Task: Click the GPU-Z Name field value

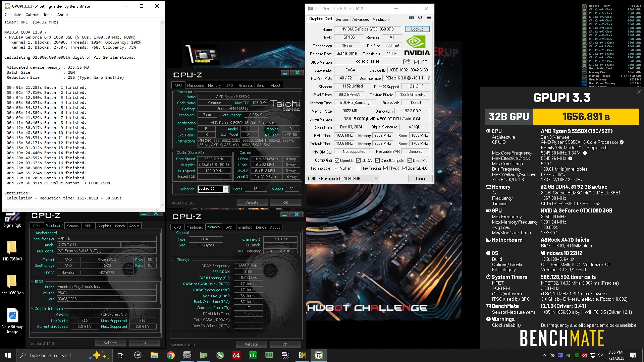Action: pyautogui.click(x=368, y=29)
